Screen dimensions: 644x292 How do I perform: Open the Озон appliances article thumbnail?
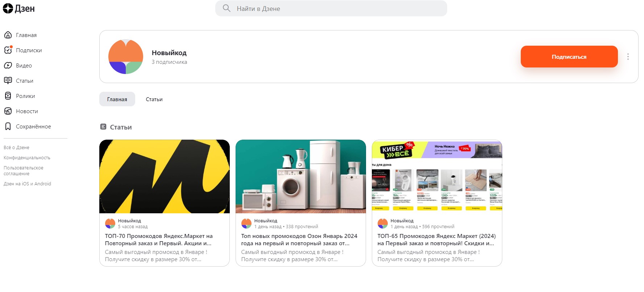301,177
